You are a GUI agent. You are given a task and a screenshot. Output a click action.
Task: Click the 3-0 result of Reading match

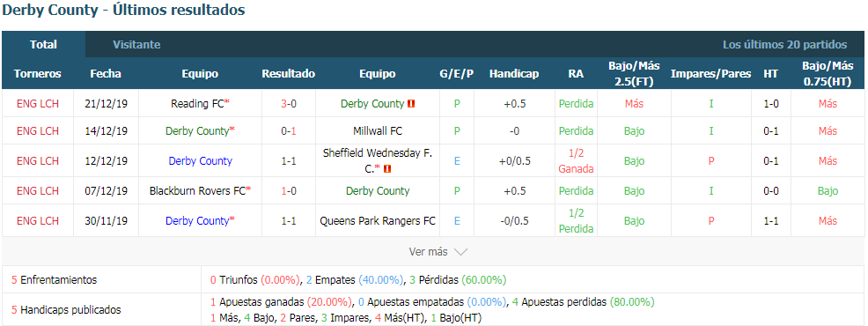(289, 104)
